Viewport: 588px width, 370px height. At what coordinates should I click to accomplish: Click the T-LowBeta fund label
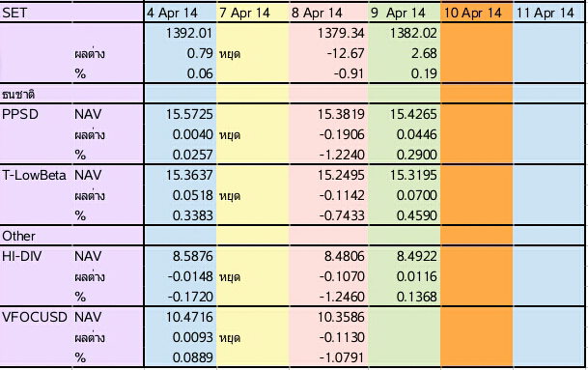tap(34, 175)
